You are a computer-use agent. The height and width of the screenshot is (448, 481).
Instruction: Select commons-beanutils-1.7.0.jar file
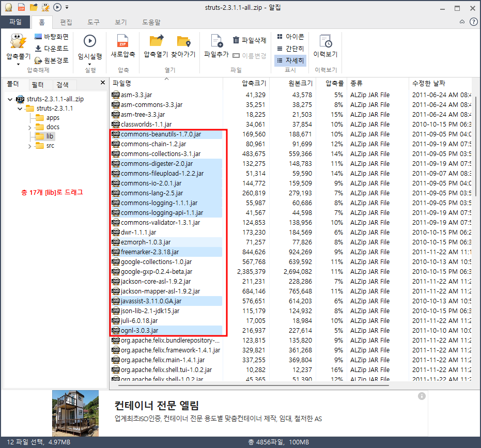coord(166,134)
